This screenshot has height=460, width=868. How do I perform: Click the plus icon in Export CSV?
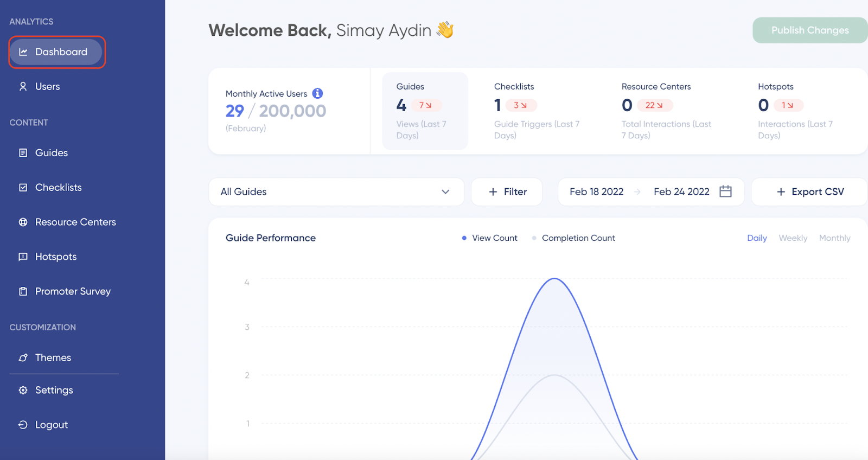click(x=781, y=192)
